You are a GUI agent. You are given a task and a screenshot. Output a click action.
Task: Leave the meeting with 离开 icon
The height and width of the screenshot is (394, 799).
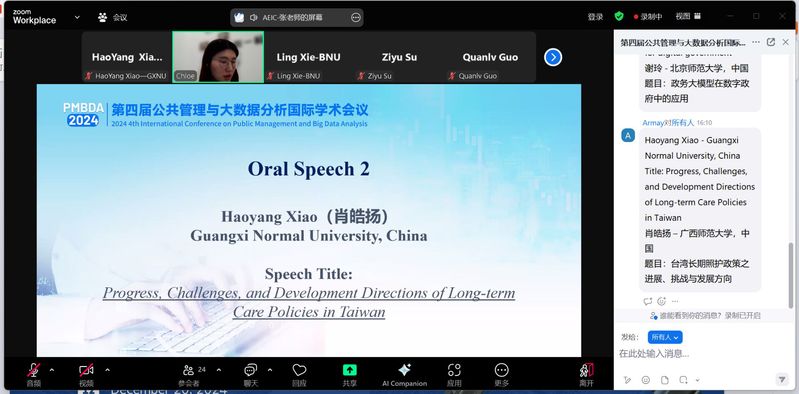coord(587,370)
